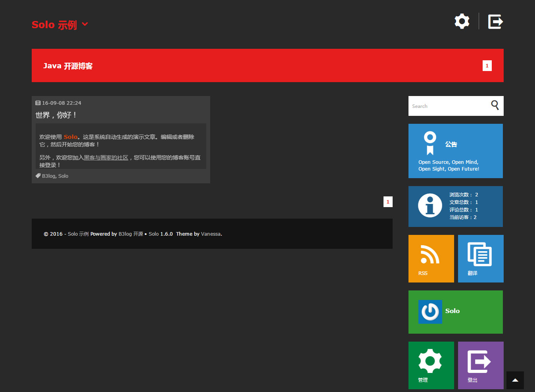This screenshot has width=535, height=392.
Task: Click the Vanessa theme link in footer
Action: point(211,234)
